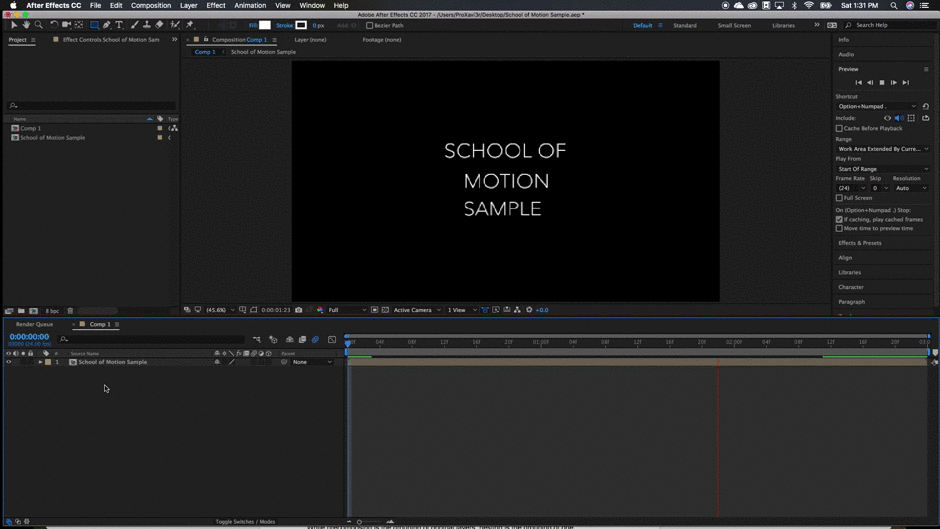940x529 pixels.
Task: Click the Bluetooth icon in the menu bar
Action: pos(794,5)
